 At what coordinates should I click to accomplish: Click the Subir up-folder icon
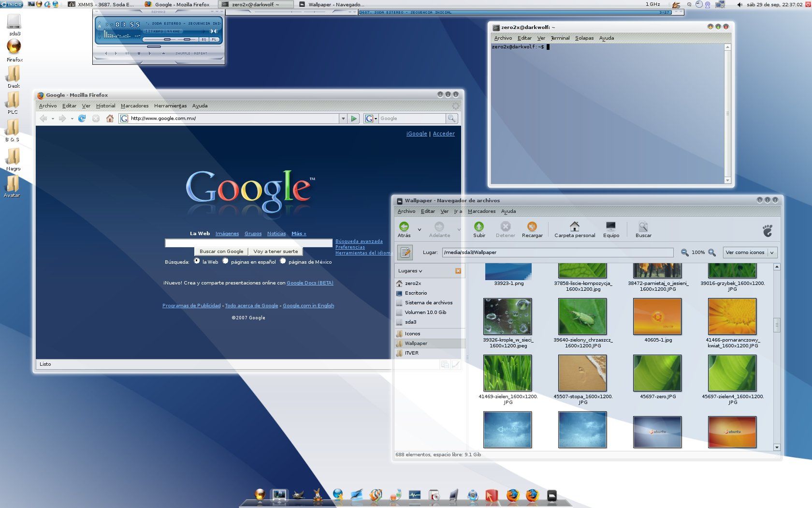479,227
